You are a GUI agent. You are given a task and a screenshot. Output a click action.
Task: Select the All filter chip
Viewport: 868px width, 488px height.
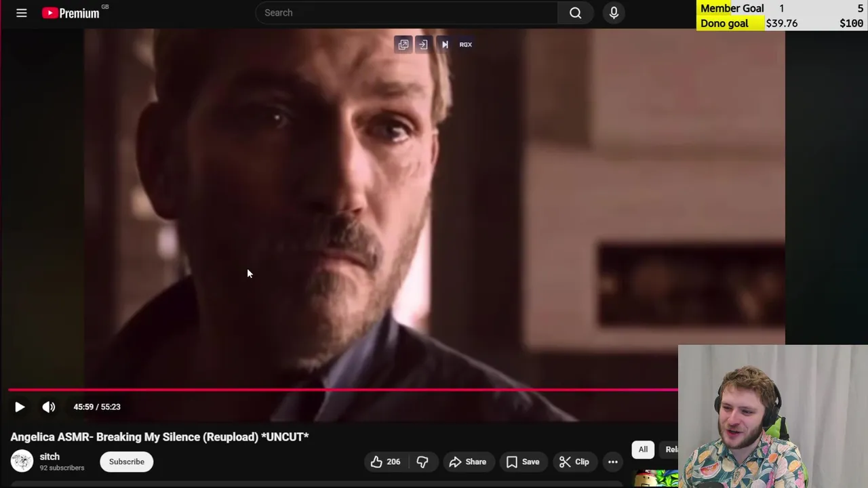tap(643, 449)
